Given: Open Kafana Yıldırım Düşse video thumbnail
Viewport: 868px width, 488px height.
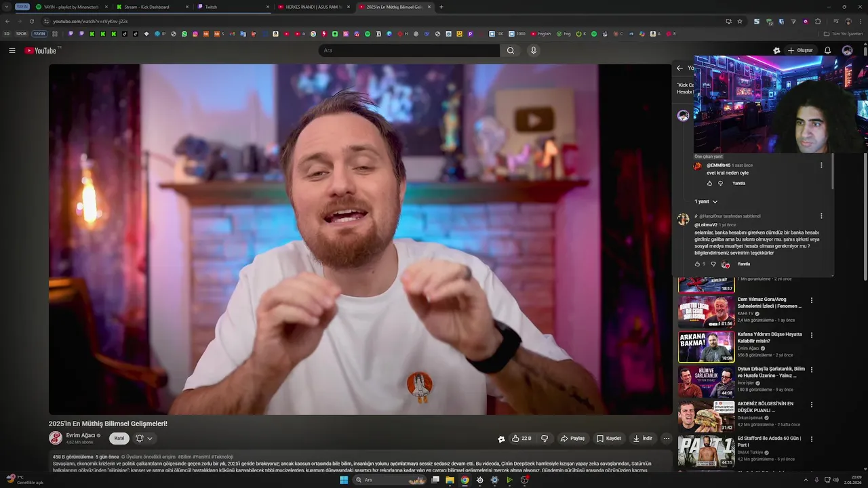Looking at the screenshot, I should (706, 346).
